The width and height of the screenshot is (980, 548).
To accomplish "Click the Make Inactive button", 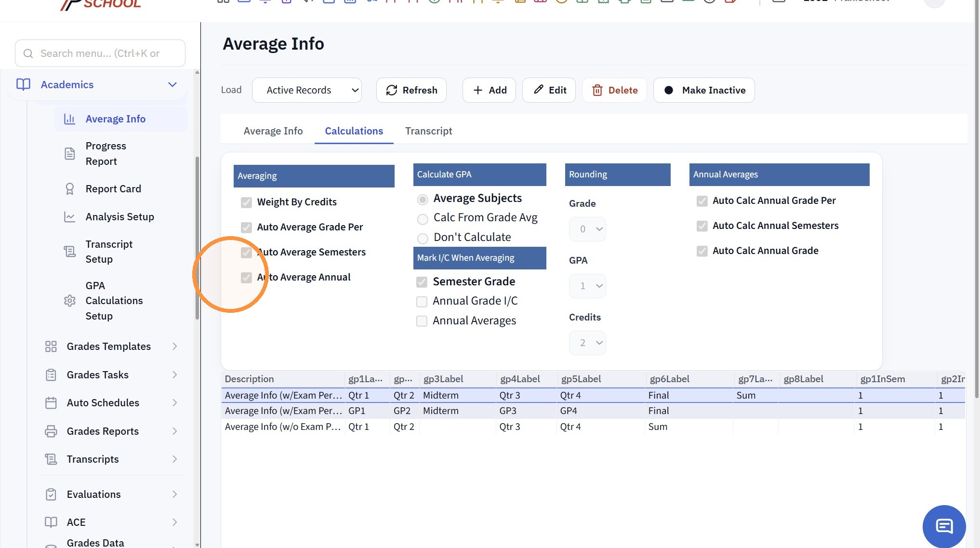I will coord(704,90).
